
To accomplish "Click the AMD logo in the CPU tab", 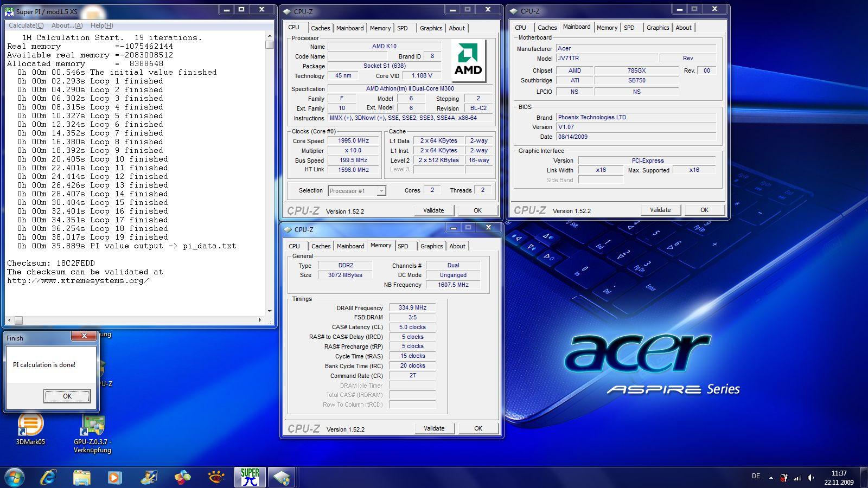I will click(468, 60).
